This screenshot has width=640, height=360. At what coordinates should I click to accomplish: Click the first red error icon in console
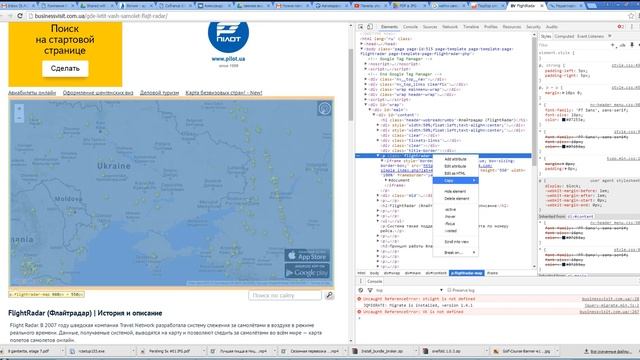click(359, 299)
